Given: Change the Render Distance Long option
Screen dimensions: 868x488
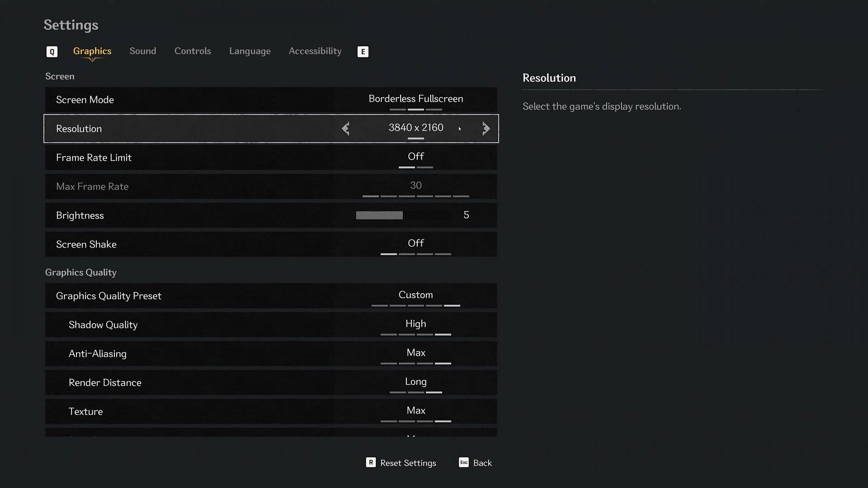Looking at the screenshot, I should (415, 382).
